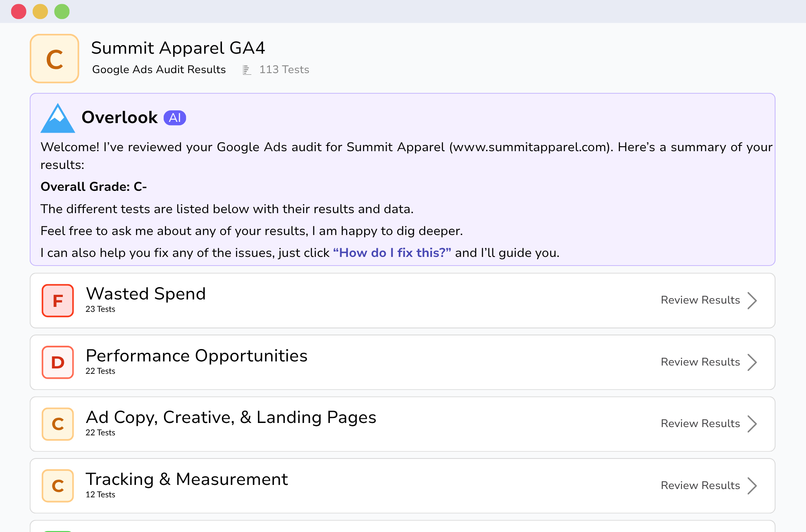Click Review Results for Ad Copy, Creative row

click(x=700, y=424)
